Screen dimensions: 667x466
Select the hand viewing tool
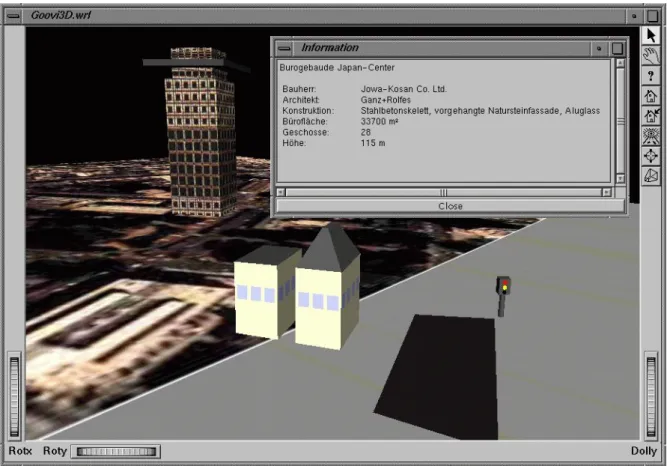tap(651, 56)
